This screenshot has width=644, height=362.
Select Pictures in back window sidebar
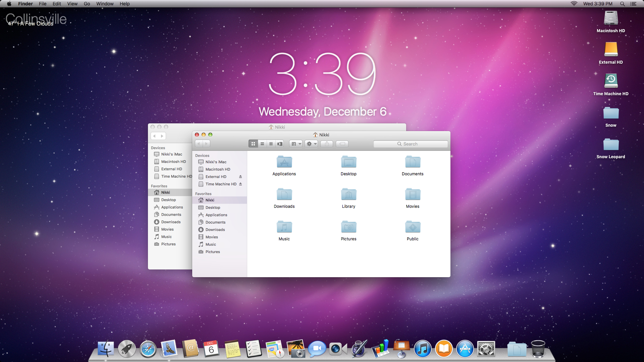pos(170,244)
